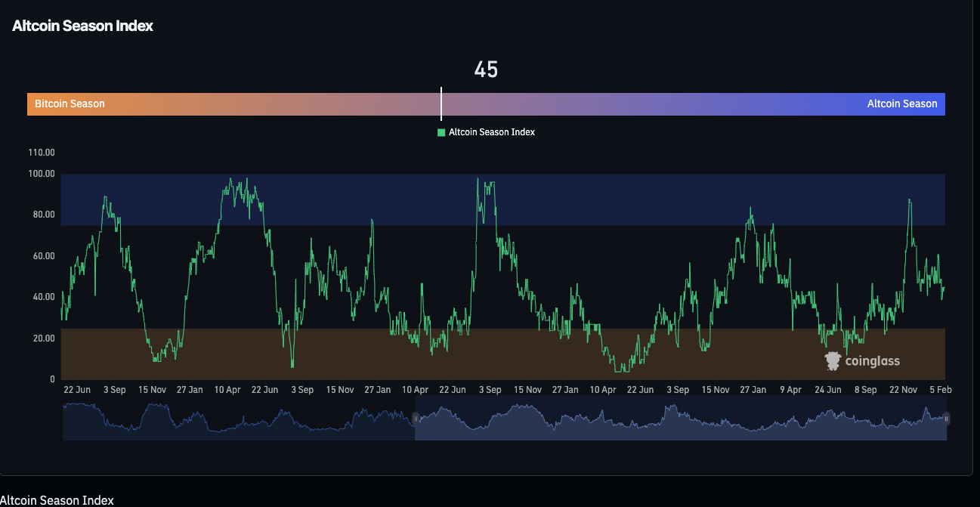Click the 100.00 y-axis gridline label
Image resolution: width=980 pixels, height=507 pixels.
[42, 173]
